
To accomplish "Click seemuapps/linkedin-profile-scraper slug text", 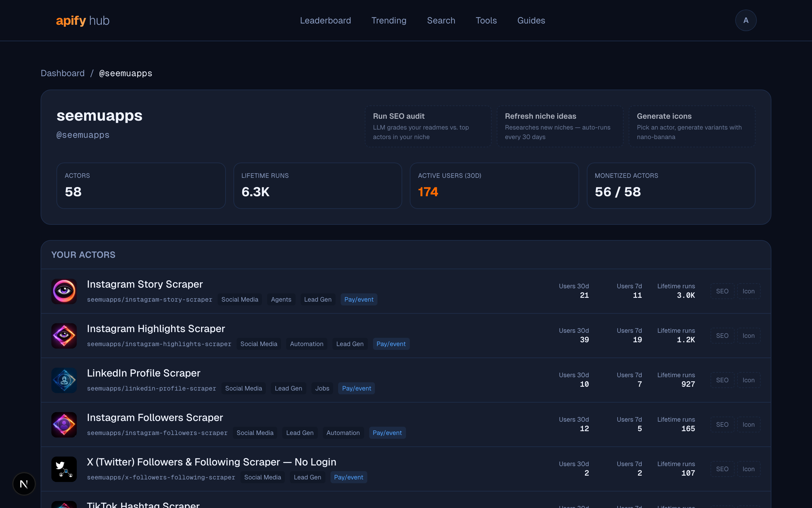I will [x=151, y=388].
